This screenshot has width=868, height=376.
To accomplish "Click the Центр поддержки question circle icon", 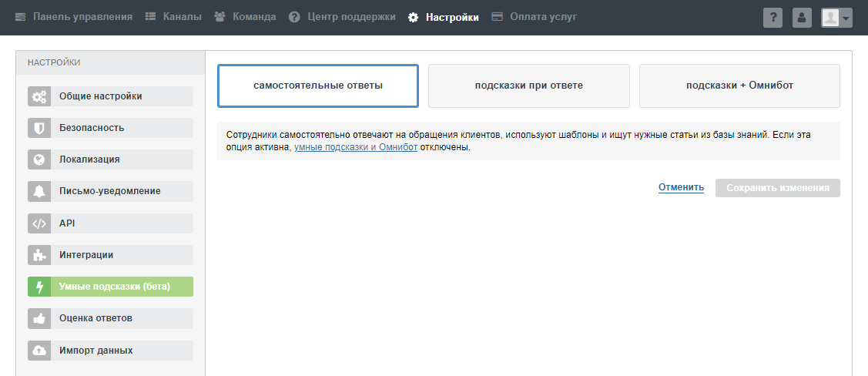I will (x=294, y=17).
